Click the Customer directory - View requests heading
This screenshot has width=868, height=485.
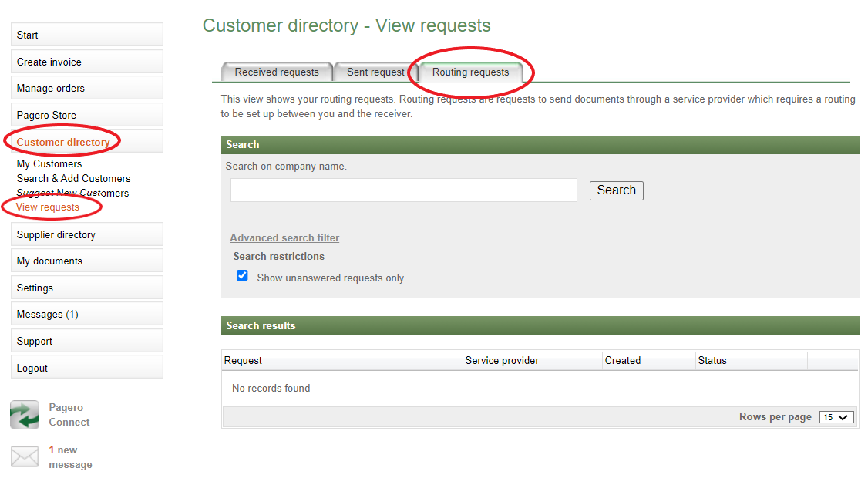point(347,25)
